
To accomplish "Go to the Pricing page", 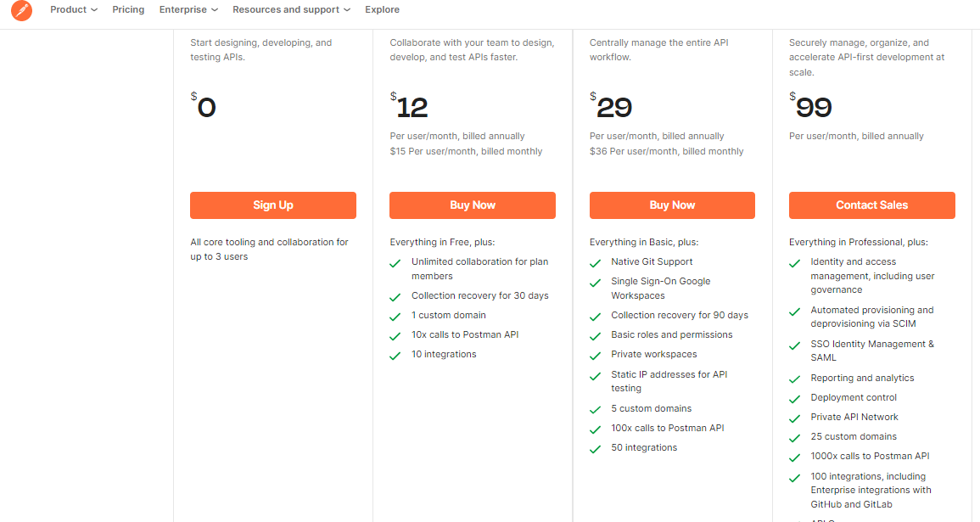I will click(x=128, y=9).
